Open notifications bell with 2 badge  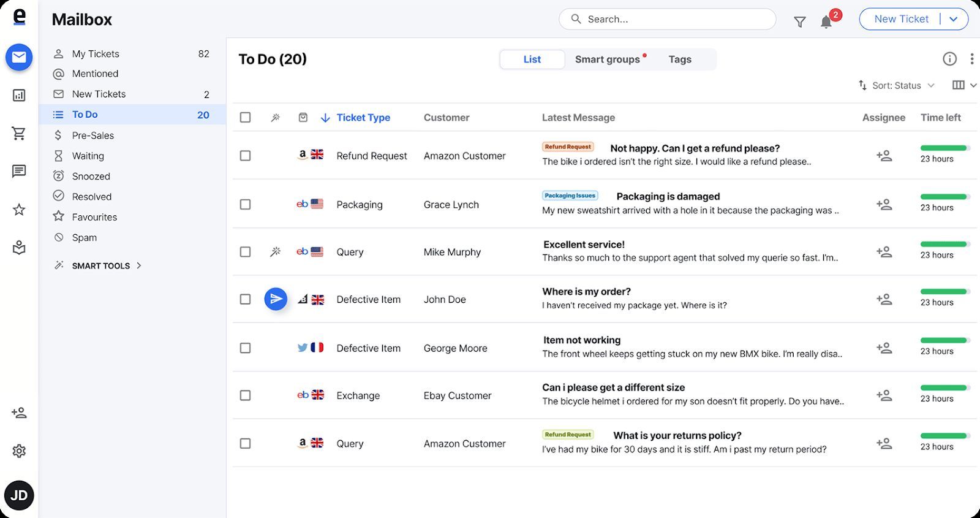tap(826, 22)
